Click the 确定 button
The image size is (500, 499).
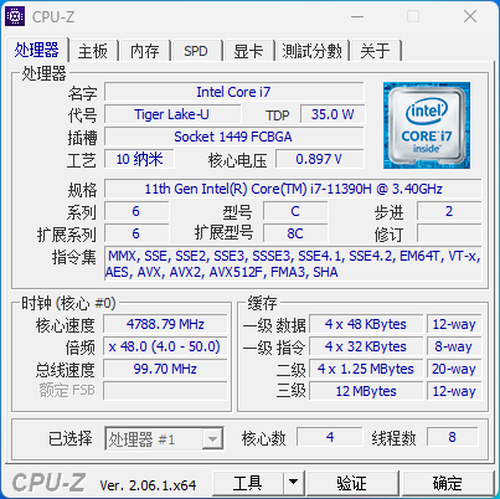tap(448, 483)
